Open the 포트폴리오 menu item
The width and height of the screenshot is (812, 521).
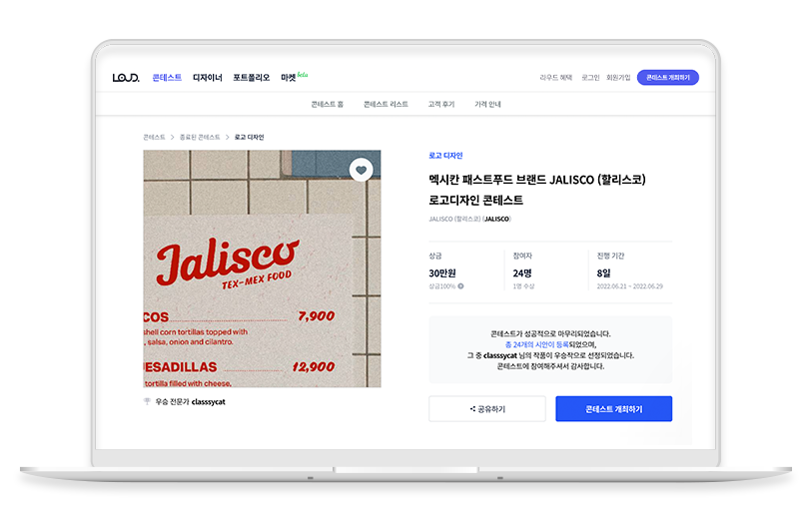tap(251, 78)
